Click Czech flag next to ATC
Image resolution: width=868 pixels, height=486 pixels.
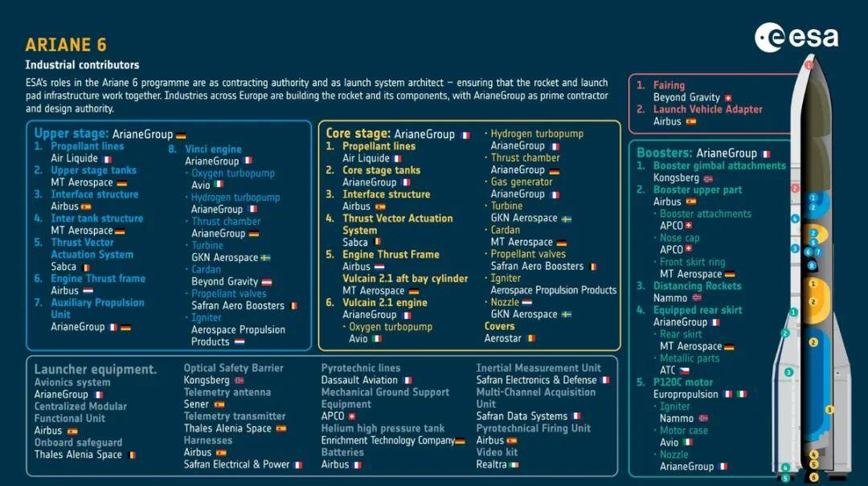pos(685,371)
